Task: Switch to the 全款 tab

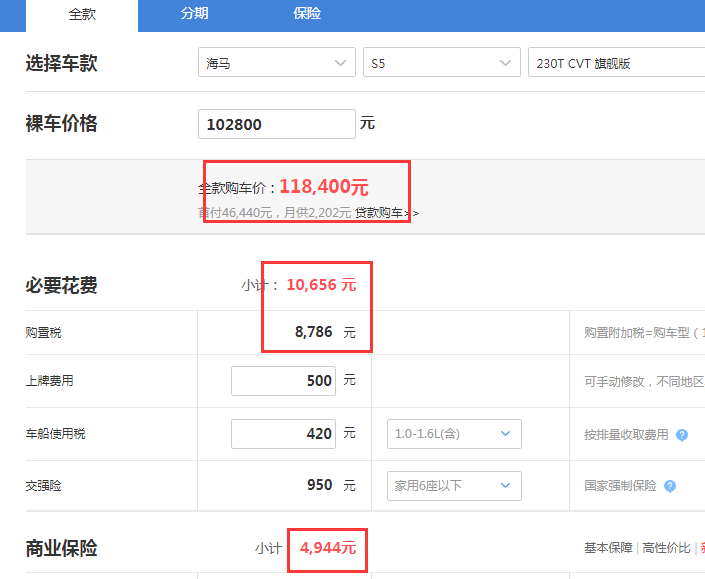Action: pyautogui.click(x=82, y=15)
